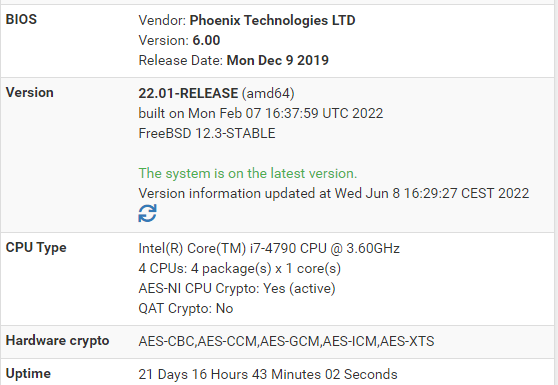Click the Version information updated timestamp line
Image resolution: width=558 pixels, height=385 pixels.
tap(333, 193)
